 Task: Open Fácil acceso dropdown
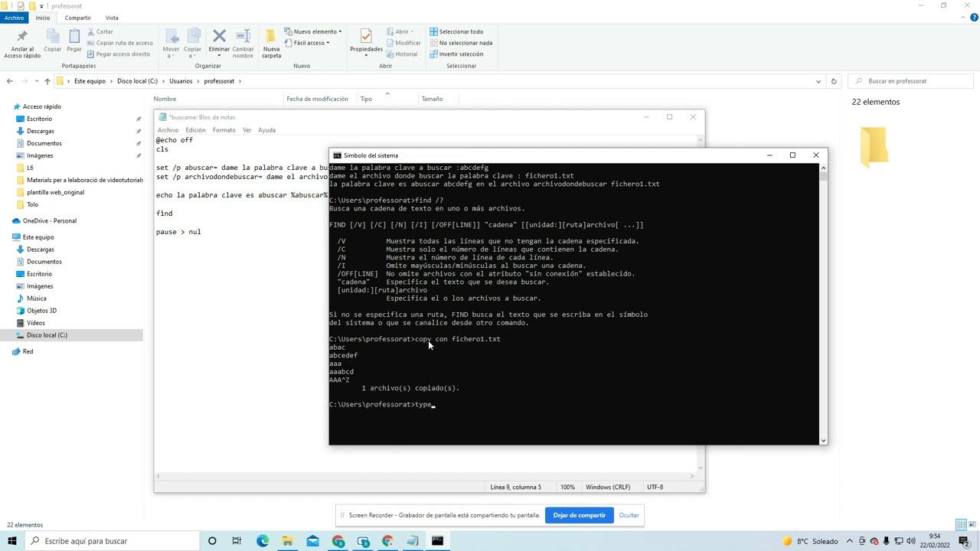pos(307,43)
